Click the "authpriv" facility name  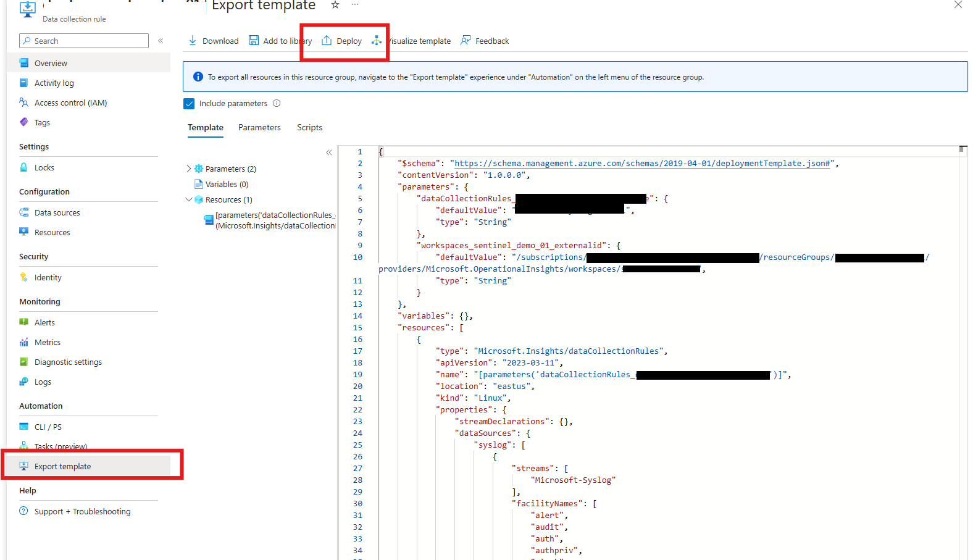tap(554, 551)
